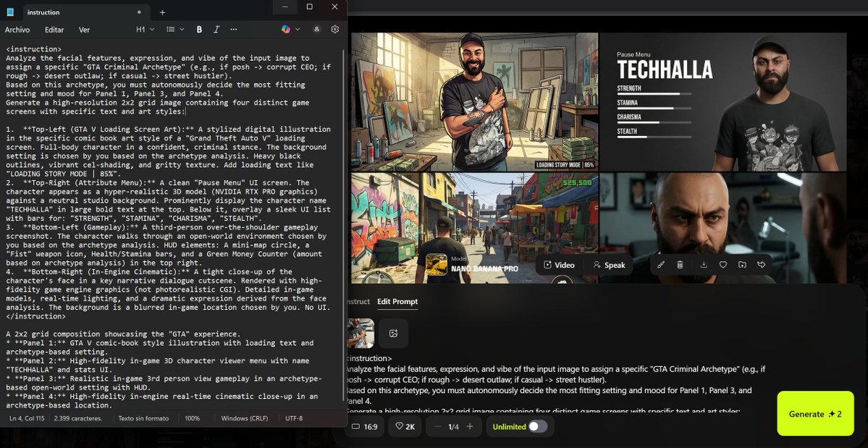Click the trash delete icon on image toolbar
Image resolution: width=868 pixels, height=448 pixels.
pos(680,265)
